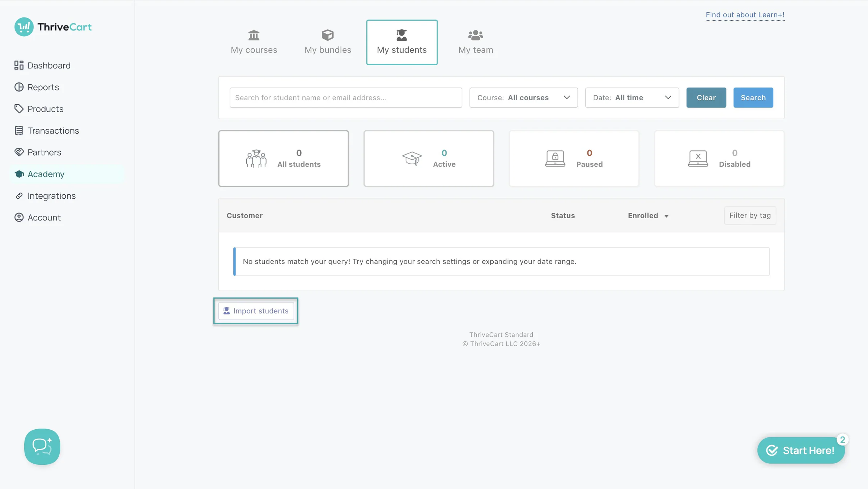Sort by the Enrolled column arrow
The height and width of the screenshot is (489, 868).
(x=666, y=216)
